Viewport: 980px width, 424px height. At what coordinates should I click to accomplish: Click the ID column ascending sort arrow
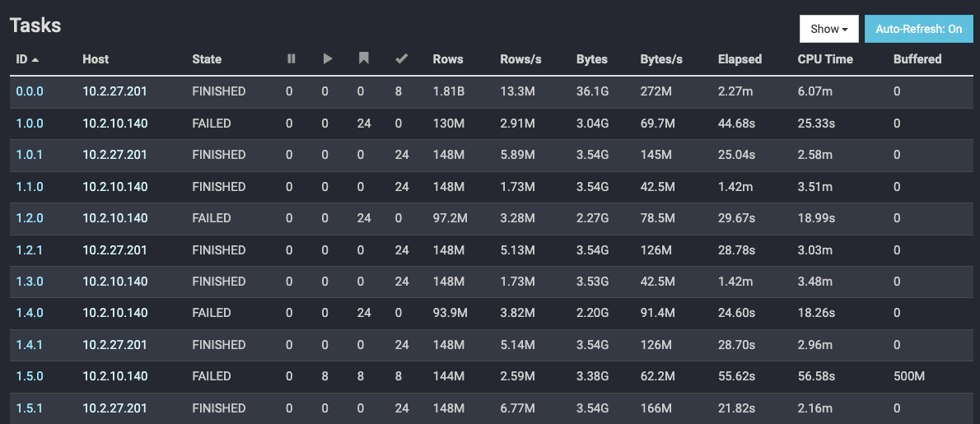tap(35, 60)
